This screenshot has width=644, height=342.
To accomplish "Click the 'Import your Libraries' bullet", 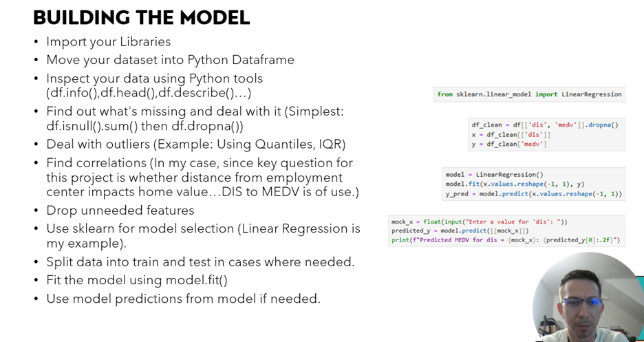I will pyautogui.click(x=108, y=41).
